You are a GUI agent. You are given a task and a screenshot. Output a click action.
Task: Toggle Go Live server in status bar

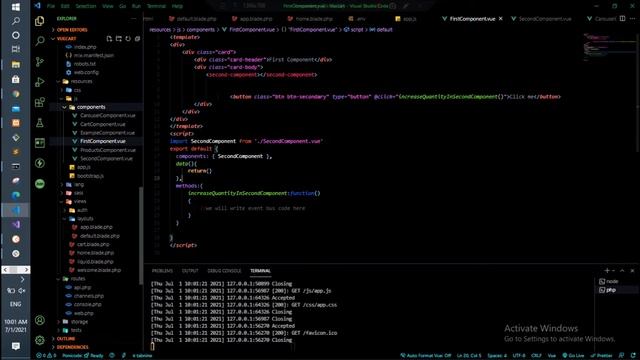coord(573,356)
